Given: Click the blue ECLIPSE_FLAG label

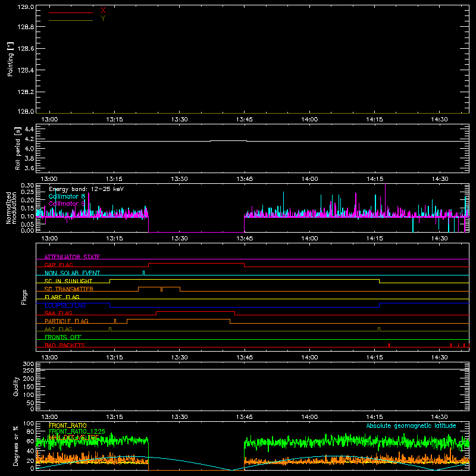Looking at the screenshot, I should coord(65,305).
